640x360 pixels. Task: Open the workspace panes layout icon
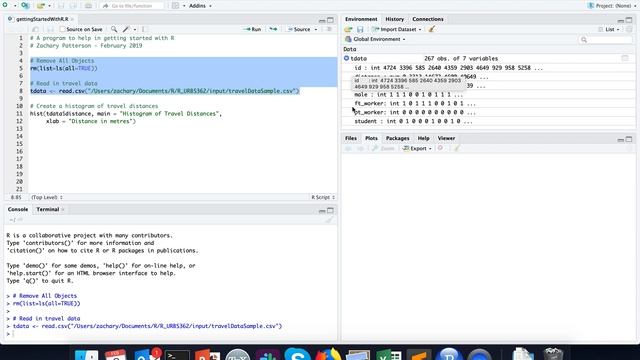point(175,6)
